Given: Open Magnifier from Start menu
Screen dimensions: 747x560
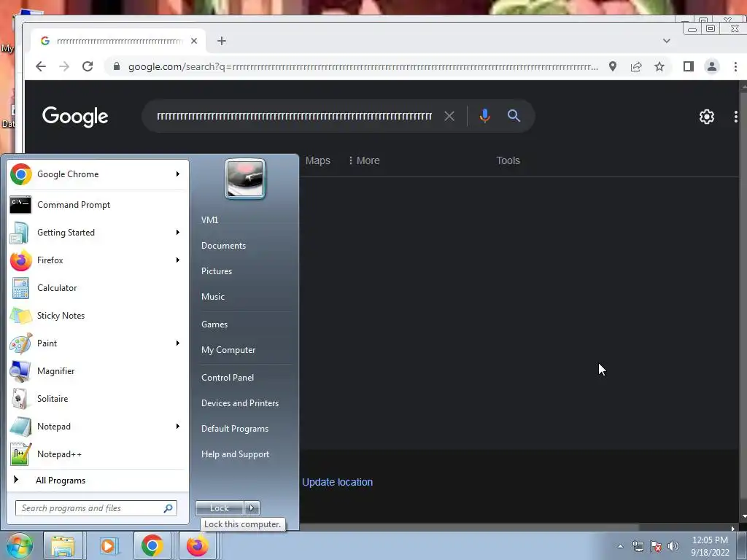Looking at the screenshot, I should coord(97,371).
